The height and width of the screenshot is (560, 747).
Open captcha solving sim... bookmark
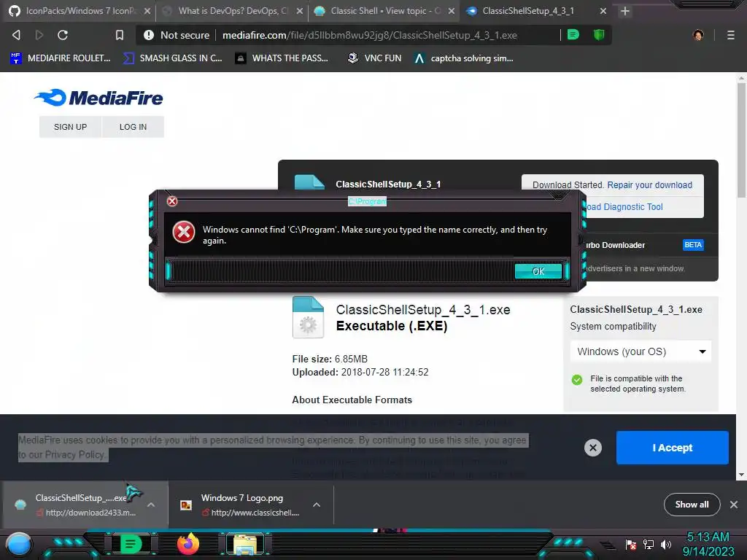point(463,58)
